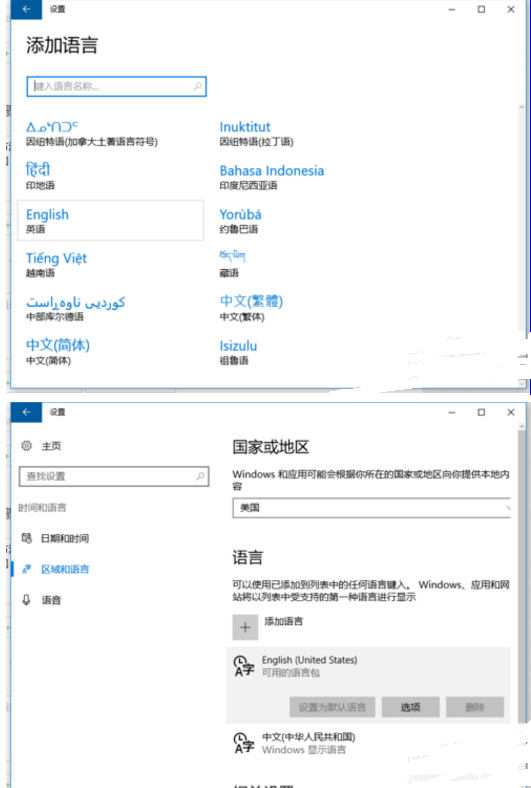Select Yorùbá 约鲁巴语 language
Image resolution: width=531 pixels, height=788 pixels.
(x=240, y=221)
